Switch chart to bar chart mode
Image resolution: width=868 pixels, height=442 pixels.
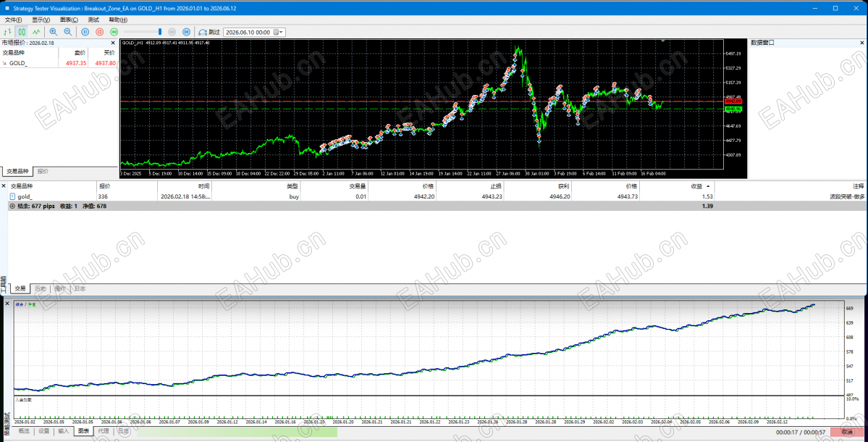click(x=8, y=32)
